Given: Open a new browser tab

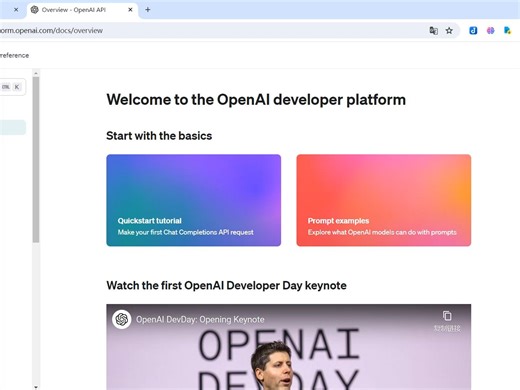Looking at the screenshot, I should (148, 10).
